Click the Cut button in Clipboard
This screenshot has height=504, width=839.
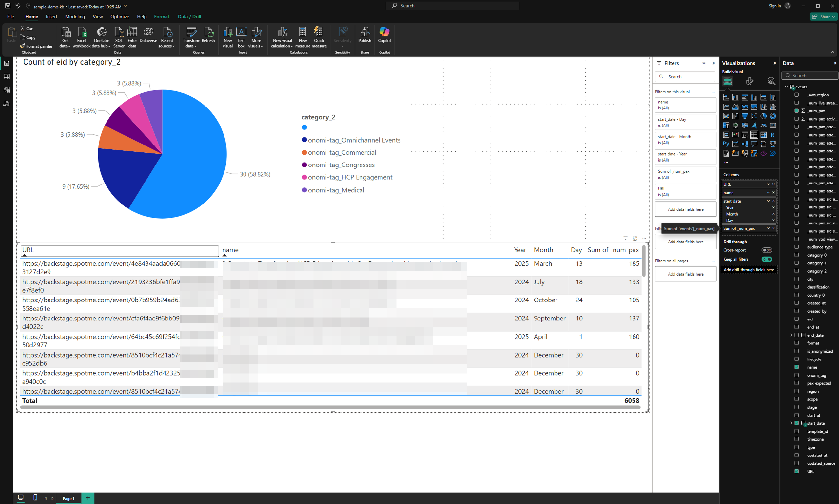[27, 29]
